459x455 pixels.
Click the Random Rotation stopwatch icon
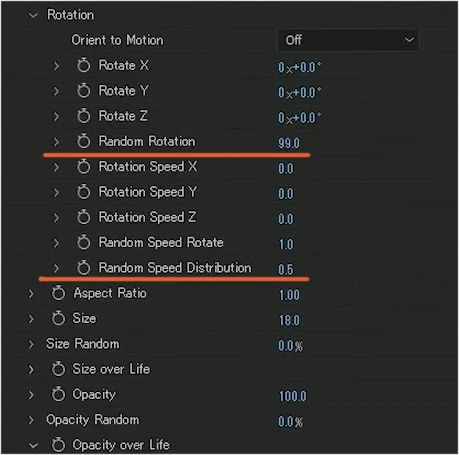[84, 141]
